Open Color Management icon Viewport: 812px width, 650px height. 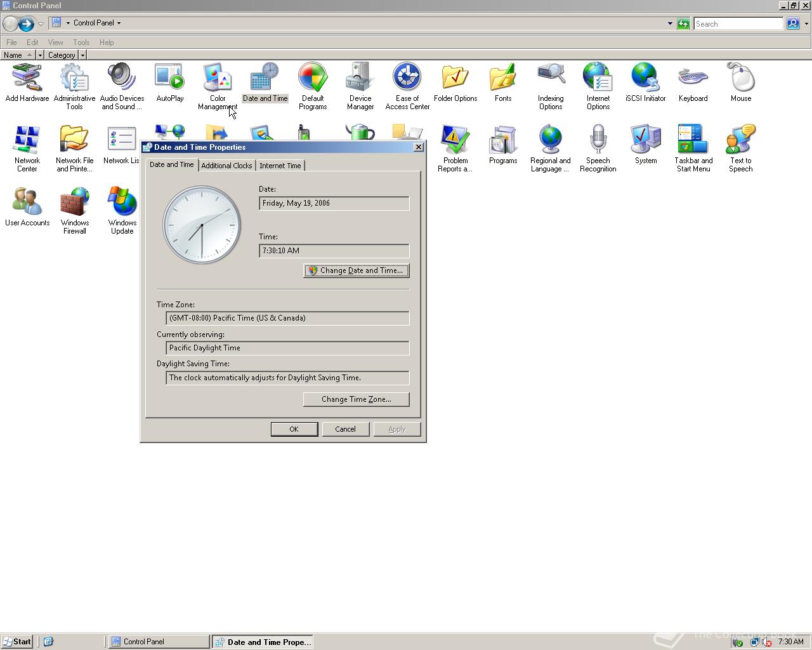click(x=218, y=86)
